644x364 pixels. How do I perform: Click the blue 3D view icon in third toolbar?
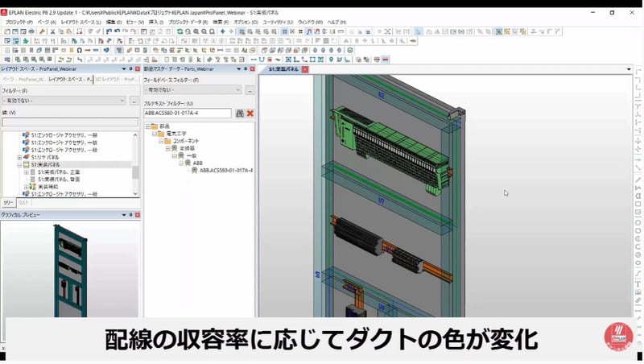pos(106,50)
